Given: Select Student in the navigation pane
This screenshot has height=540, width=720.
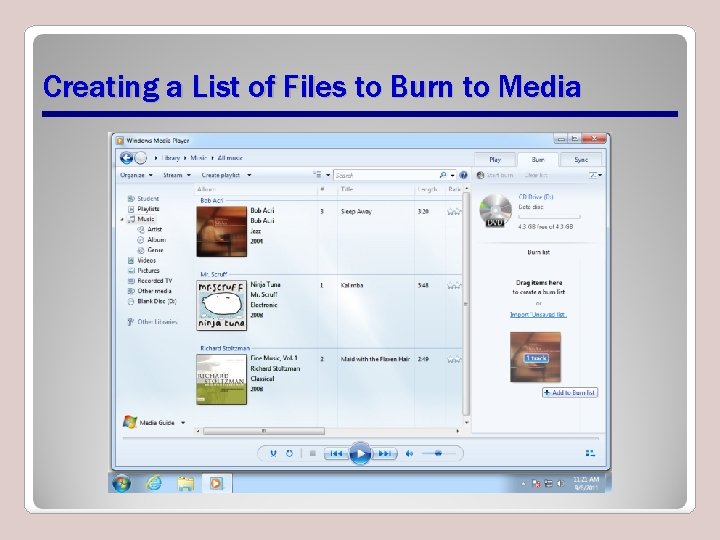Looking at the screenshot, I should [143, 199].
